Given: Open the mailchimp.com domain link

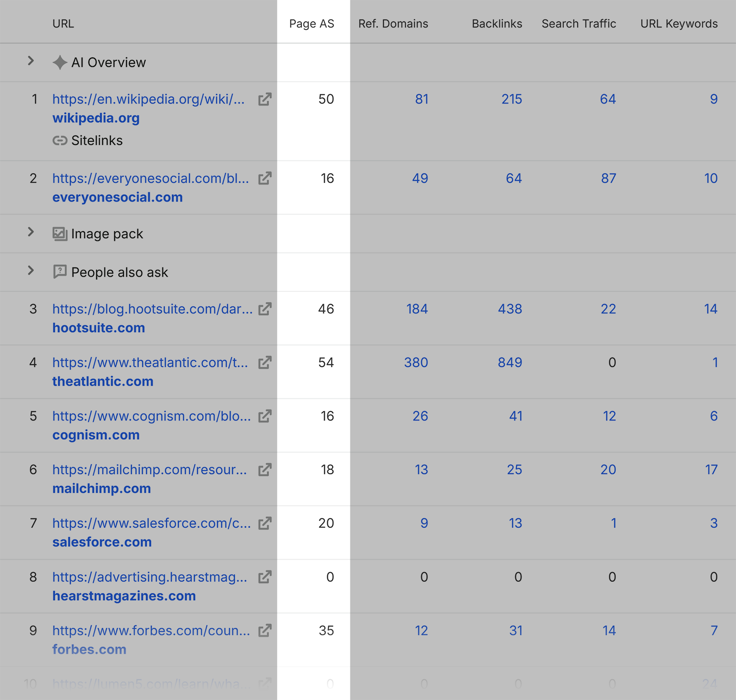Looking at the screenshot, I should [102, 489].
